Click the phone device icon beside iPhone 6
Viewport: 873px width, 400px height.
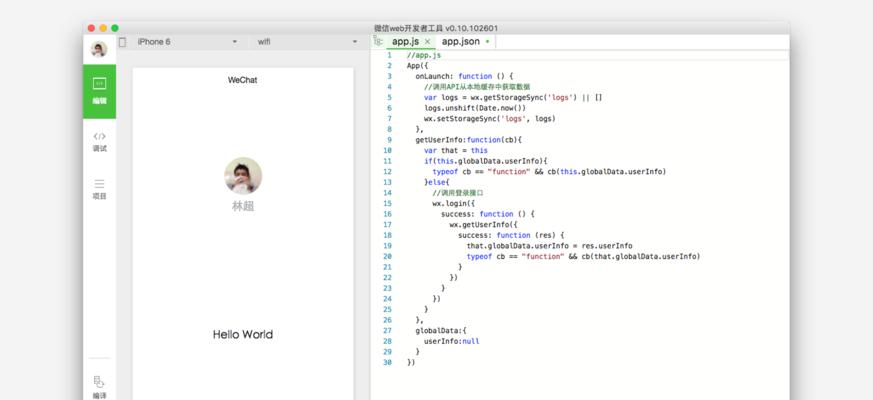(122, 42)
